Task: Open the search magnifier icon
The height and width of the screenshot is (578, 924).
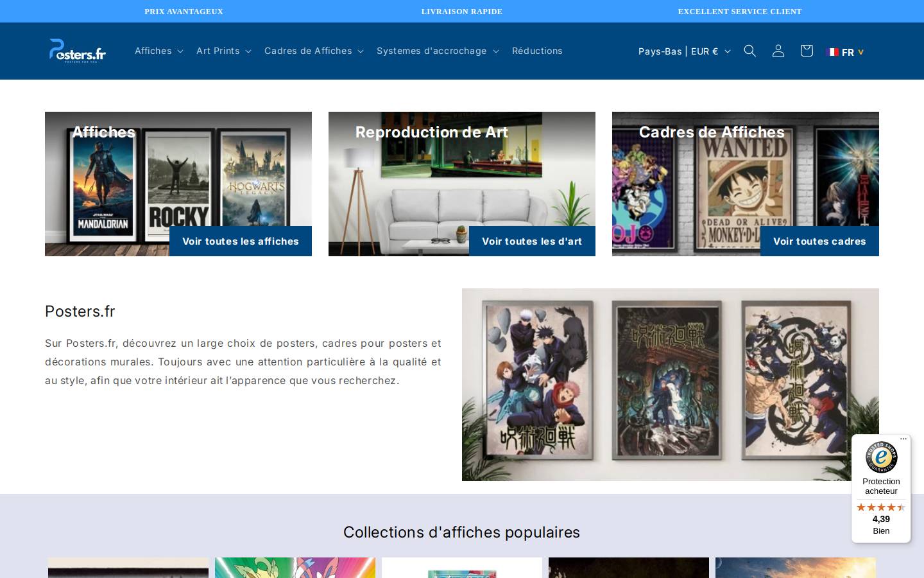Action: click(749, 51)
